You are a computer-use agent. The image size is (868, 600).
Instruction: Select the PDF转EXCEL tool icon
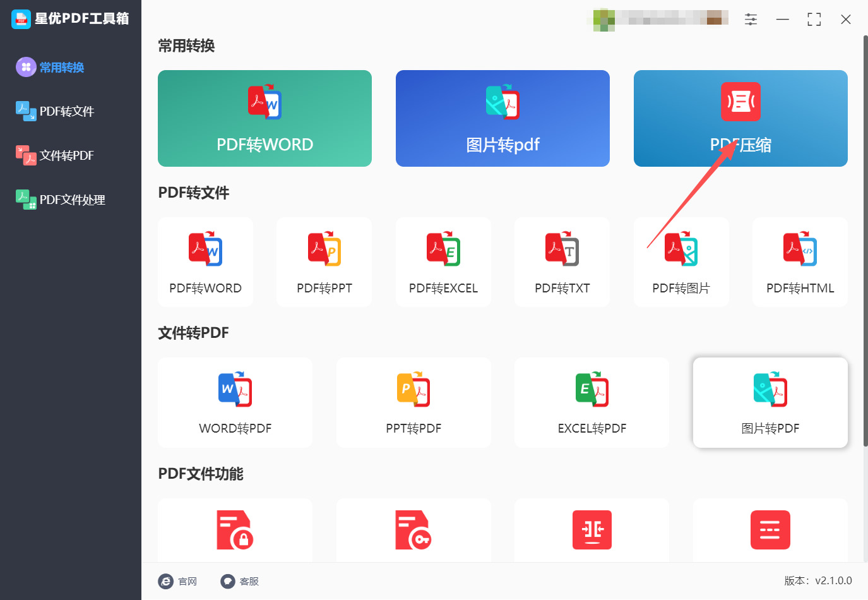click(443, 248)
